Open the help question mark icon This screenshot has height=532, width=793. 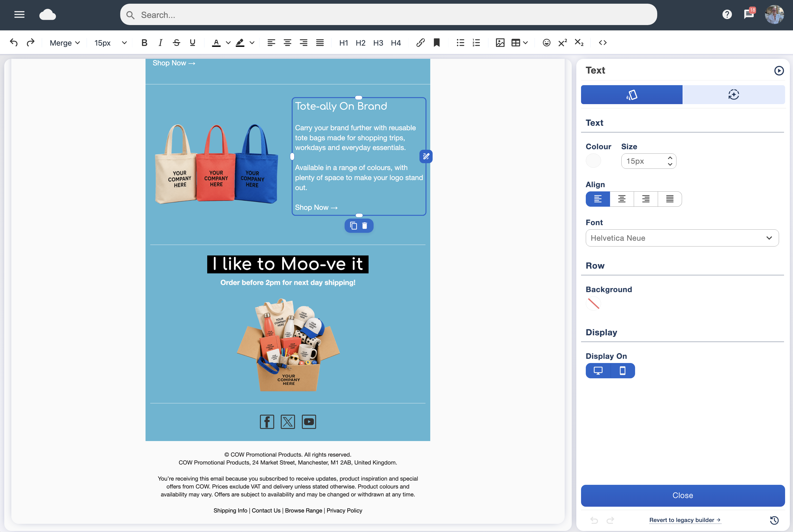(727, 14)
